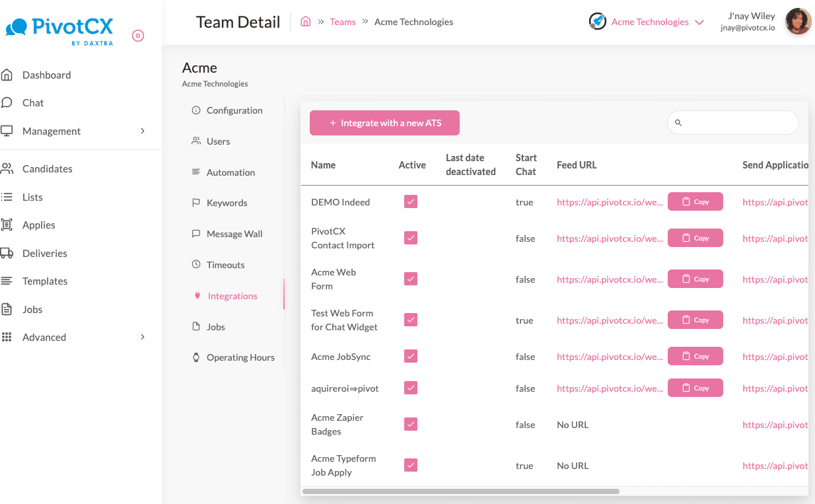Click the Candidates people icon
Viewport: 815px width, 504px height.
click(x=7, y=168)
